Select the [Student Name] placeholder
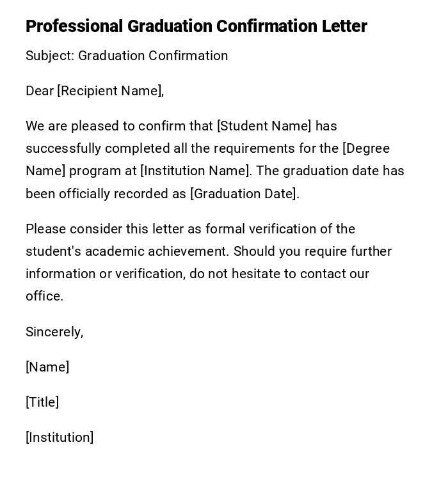Viewport: 448px width, 477px height. coord(264,126)
